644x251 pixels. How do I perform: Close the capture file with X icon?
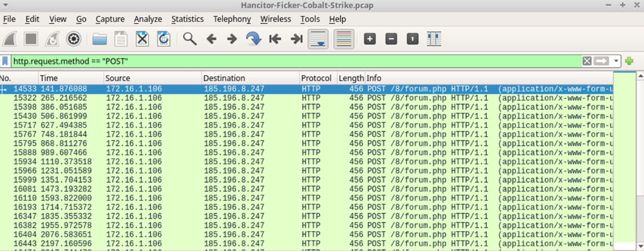142,39
